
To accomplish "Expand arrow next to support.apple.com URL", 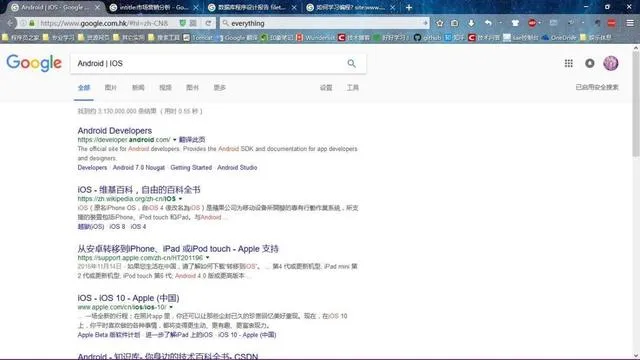I will pyautogui.click(x=207, y=258).
